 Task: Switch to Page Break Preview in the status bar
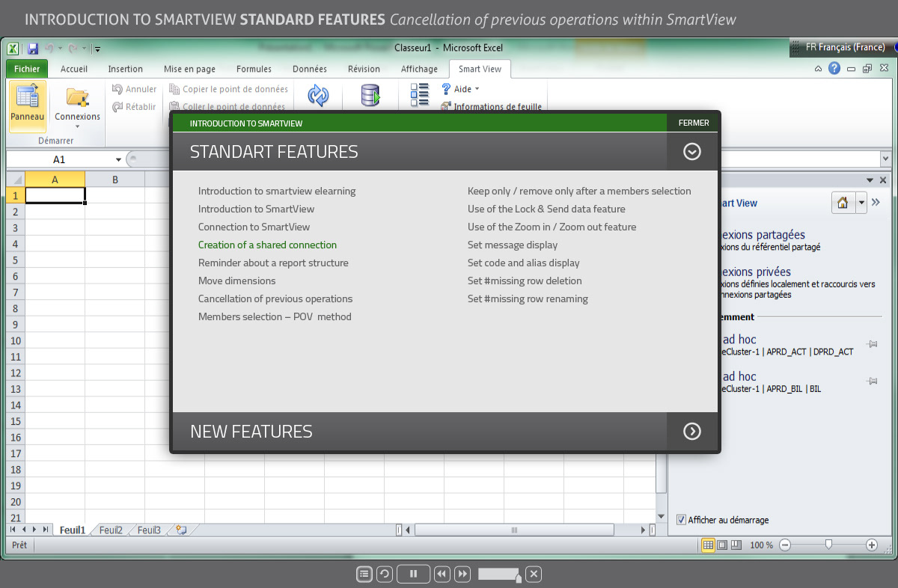tap(736, 545)
